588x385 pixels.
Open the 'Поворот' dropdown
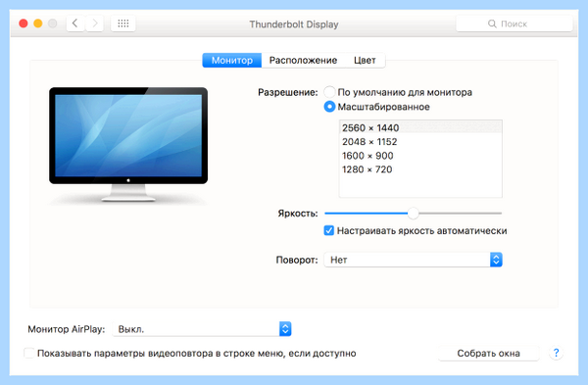click(413, 260)
